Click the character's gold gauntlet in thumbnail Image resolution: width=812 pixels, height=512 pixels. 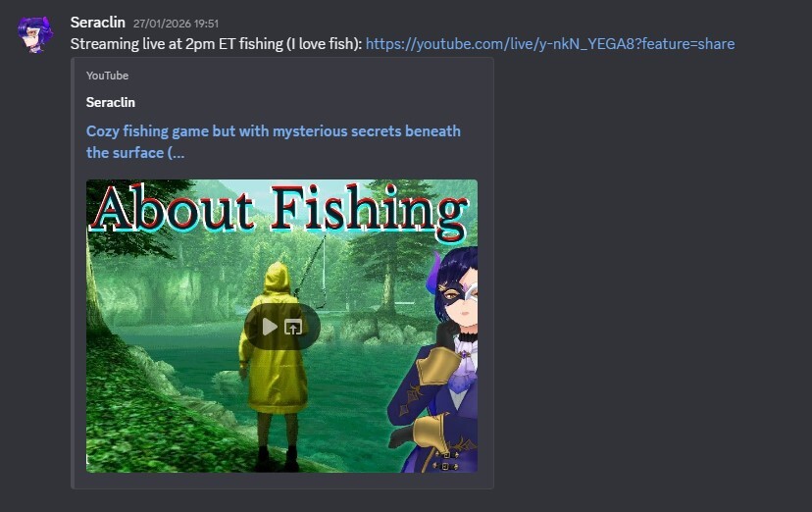439,368
